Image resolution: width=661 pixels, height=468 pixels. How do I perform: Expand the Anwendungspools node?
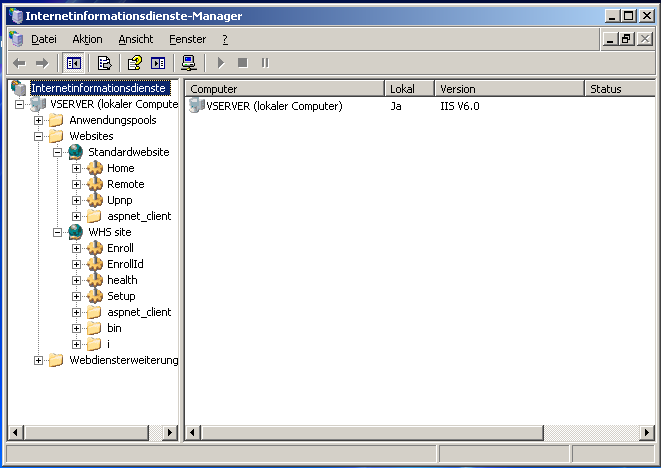click(38, 121)
